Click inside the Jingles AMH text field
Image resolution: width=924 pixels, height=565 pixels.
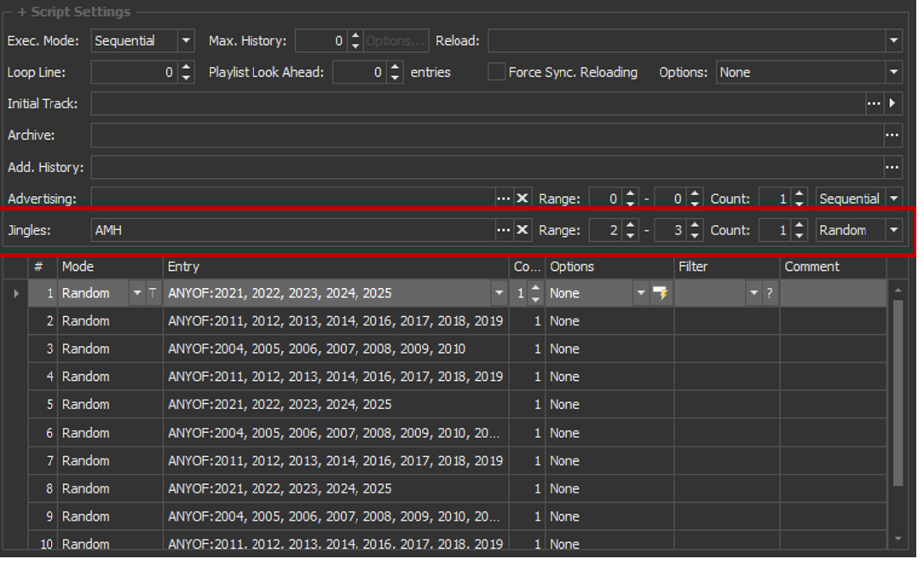point(290,230)
